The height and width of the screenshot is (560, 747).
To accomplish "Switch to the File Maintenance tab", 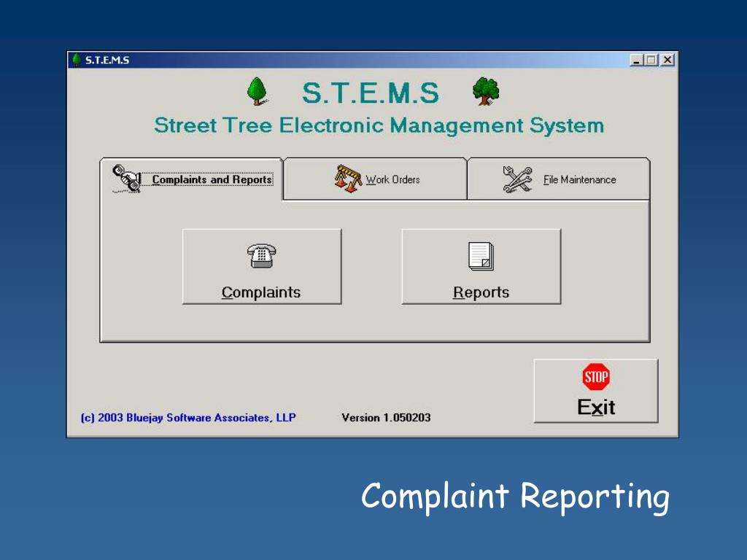I will point(558,179).
